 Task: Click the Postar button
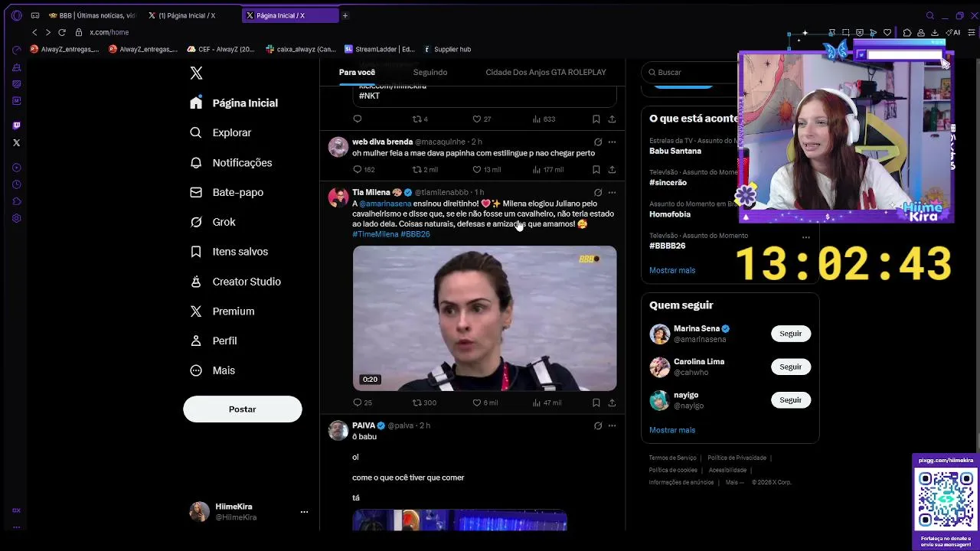coord(242,409)
